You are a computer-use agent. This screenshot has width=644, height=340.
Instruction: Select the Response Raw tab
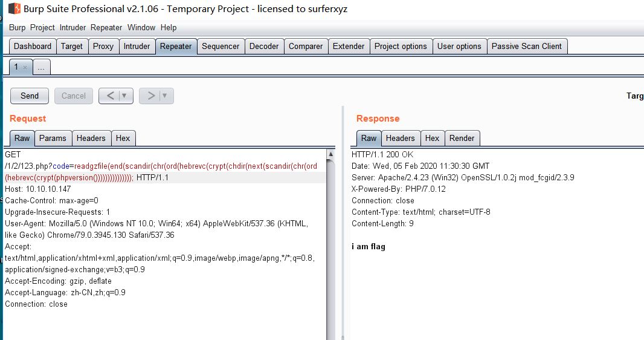click(369, 138)
